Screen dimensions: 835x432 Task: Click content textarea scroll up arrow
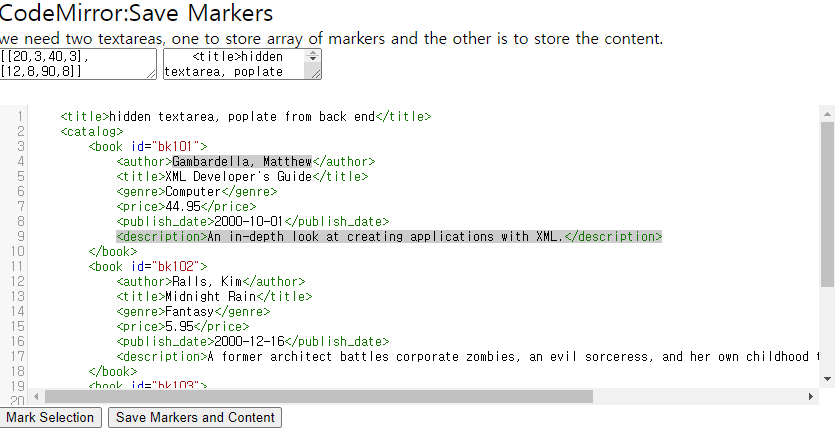[x=313, y=52]
